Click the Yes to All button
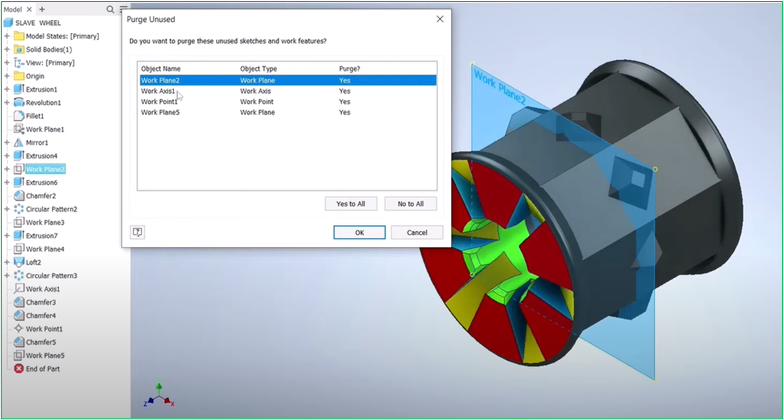The image size is (784, 420). (x=350, y=204)
